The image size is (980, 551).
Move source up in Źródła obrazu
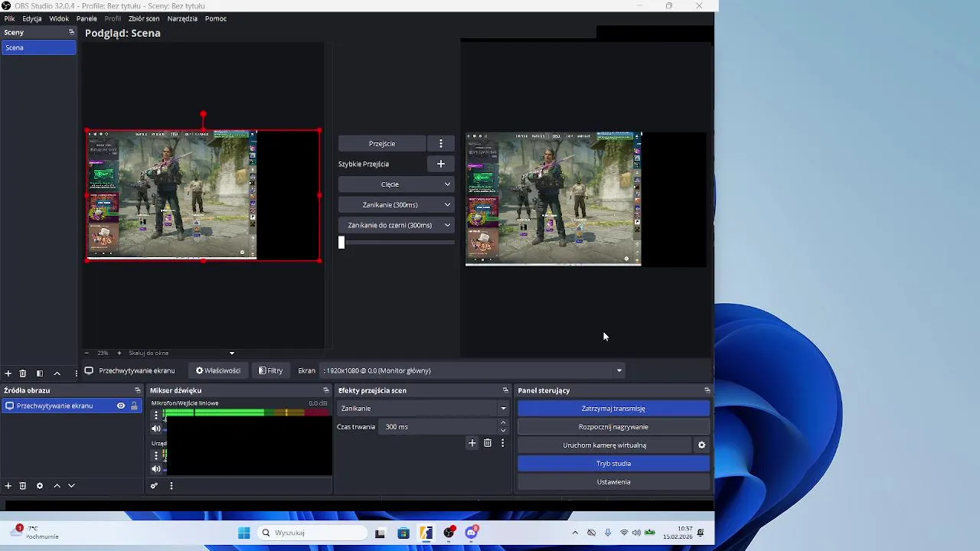(57, 485)
